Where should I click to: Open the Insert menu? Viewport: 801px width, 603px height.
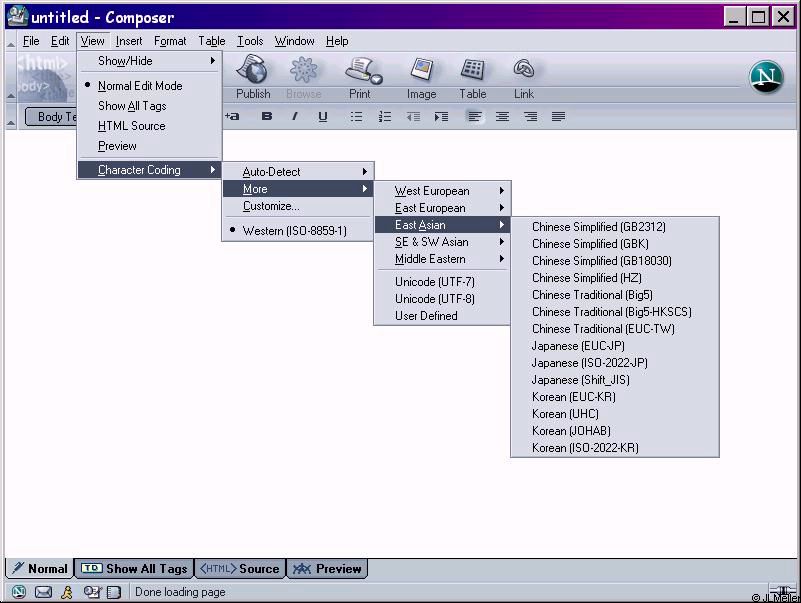pos(129,41)
